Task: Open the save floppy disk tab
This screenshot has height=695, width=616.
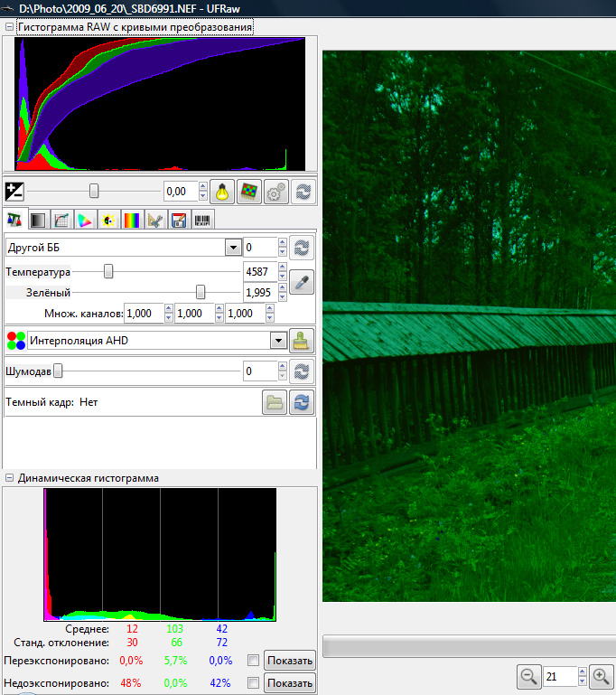Action: [179, 220]
